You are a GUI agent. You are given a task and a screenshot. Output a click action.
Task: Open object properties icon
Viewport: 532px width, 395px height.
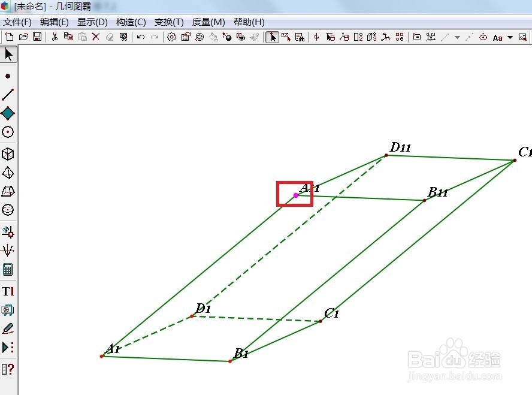click(x=186, y=37)
